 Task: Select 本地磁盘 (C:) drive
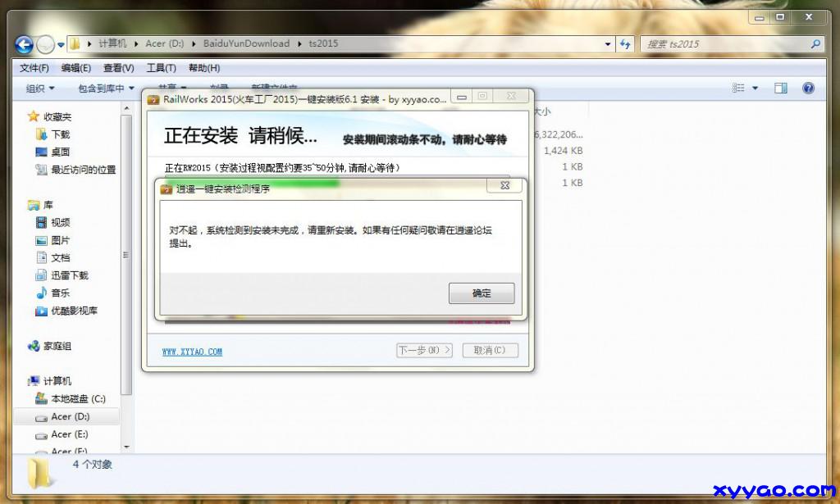pyautogui.click(x=78, y=399)
